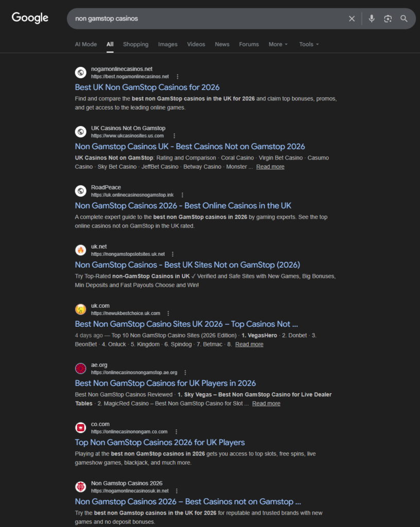Open options menu for nogamonlinecasinos.net result
This screenshot has width=420, height=527.
pyautogui.click(x=178, y=77)
